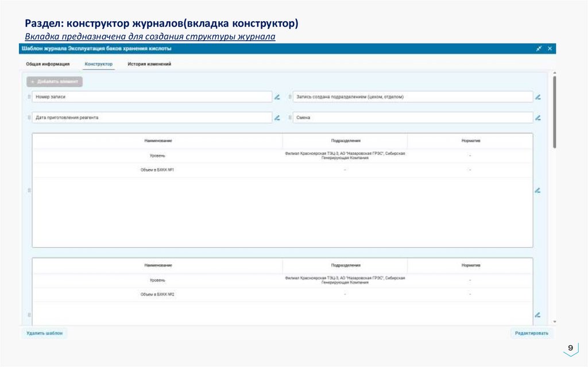Click the drag handle of the БХКК №1 table
This screenshot has width=588, height=367.
[x=29, y=190]
